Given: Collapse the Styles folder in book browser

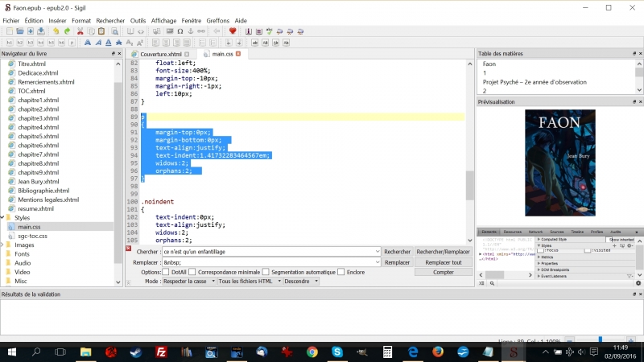Looking at the screenshot, I should pos(4,217).
